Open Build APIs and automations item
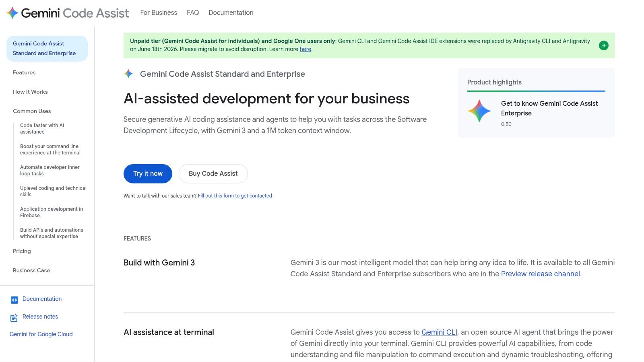The image size is (644, 362). (52, 233)
